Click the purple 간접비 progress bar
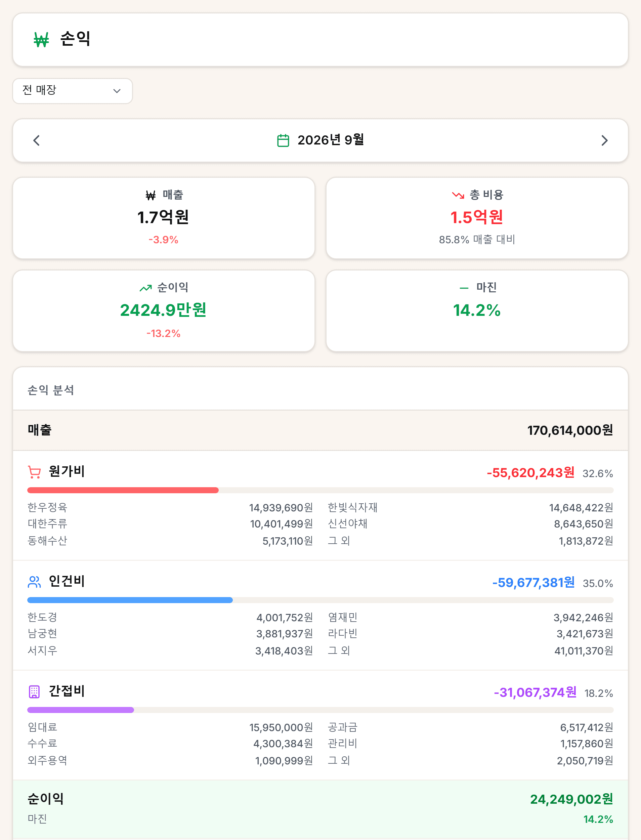 click(x=81, y=710)
